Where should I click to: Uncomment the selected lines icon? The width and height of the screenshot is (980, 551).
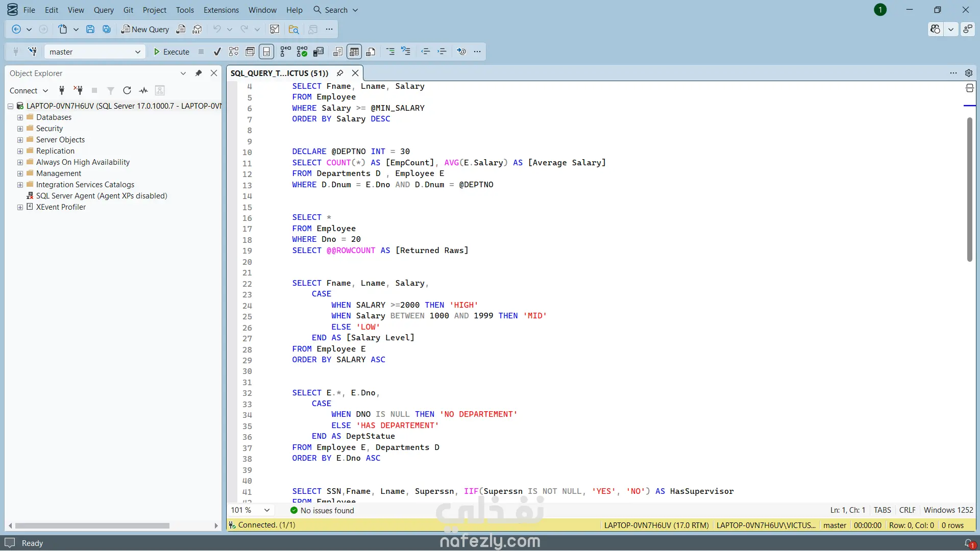click(x=406, y=52)
